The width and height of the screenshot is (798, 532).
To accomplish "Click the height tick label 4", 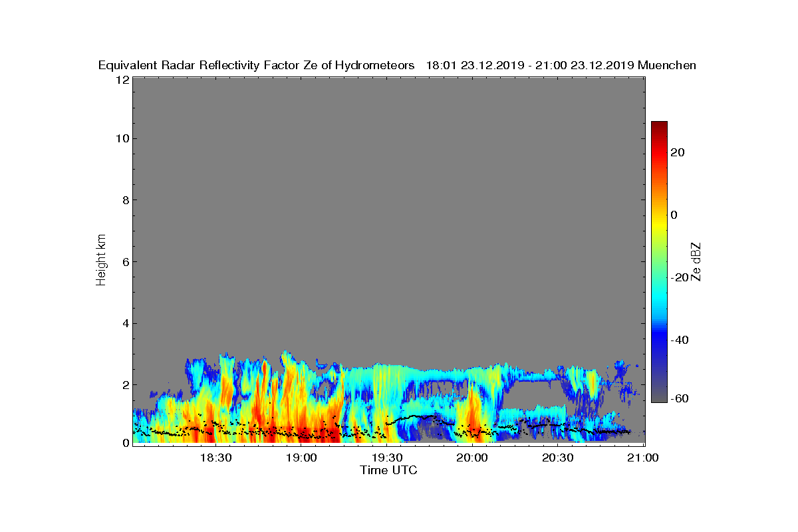I will coord(125,323).
